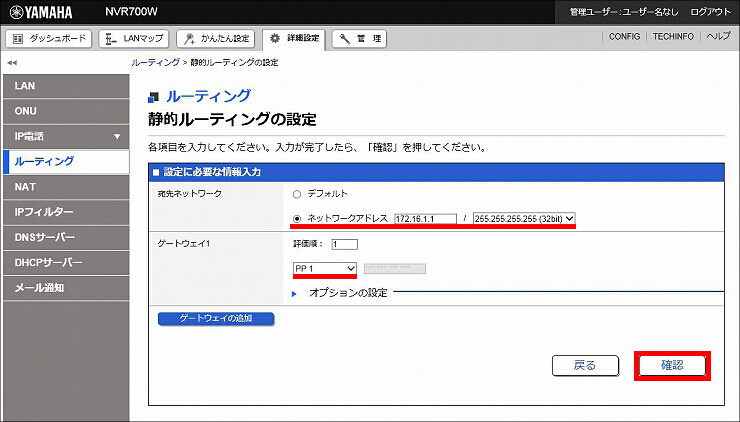
Task: Open the subnet mask dropdown
Action: [524, 219]
